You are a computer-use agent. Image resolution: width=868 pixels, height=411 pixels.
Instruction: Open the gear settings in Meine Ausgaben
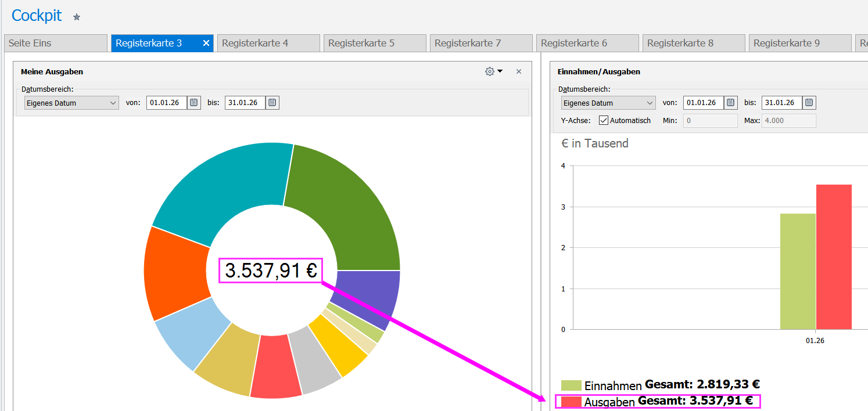coord(490,71)
